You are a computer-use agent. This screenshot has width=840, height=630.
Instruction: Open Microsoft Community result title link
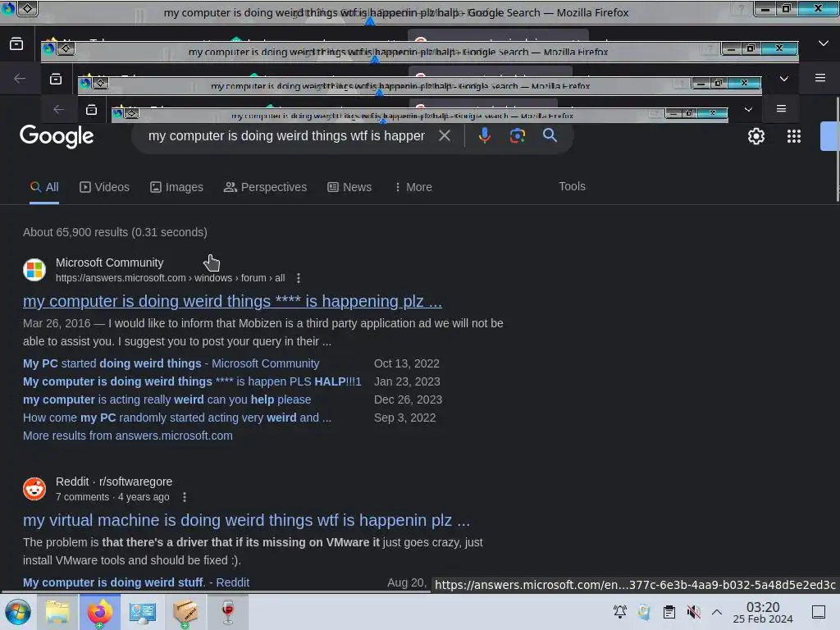pos(232,301)
